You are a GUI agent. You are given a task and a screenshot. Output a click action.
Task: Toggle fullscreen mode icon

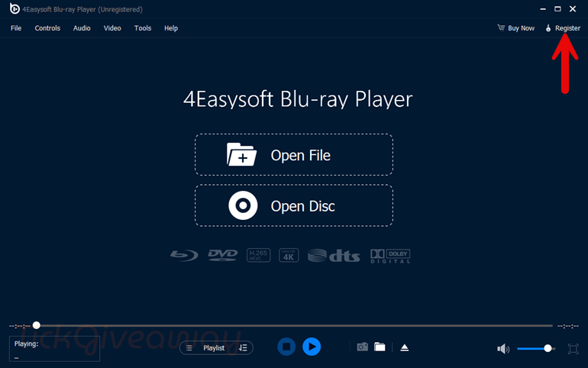tap(573, 349)
